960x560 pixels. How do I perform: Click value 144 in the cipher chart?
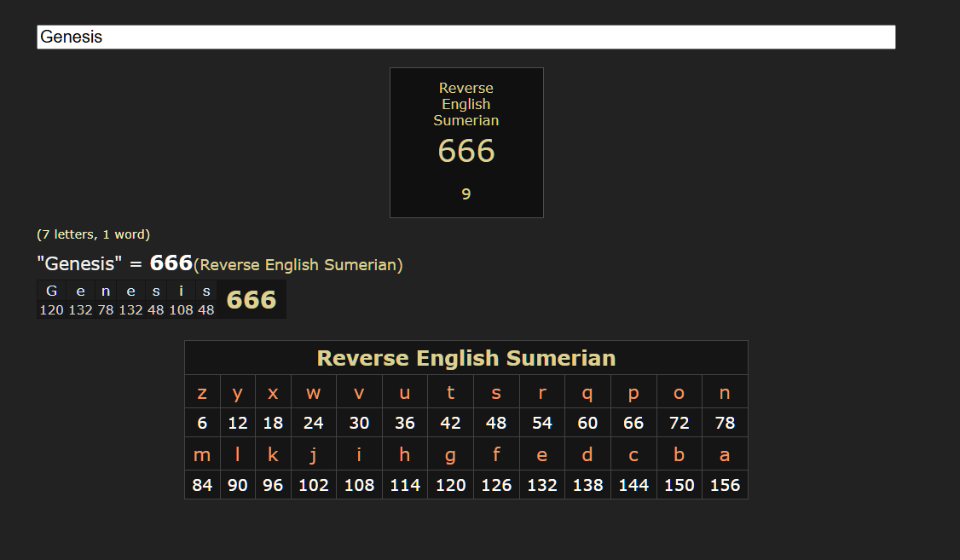(x=633, y=485)
